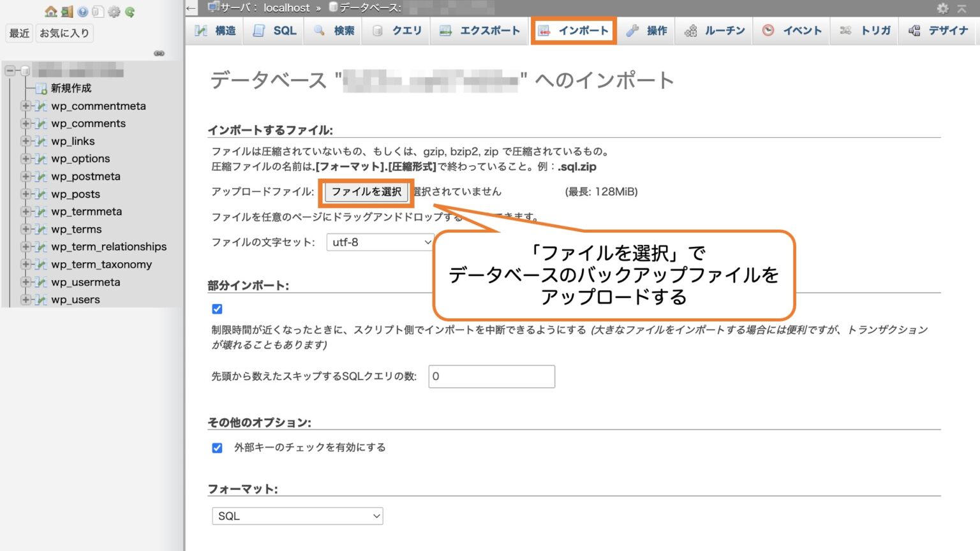The height and width of the screenshot is (551, 980).
Task: Open the ファイルの文字セット dropdown
Action: (x=380, y=242)
